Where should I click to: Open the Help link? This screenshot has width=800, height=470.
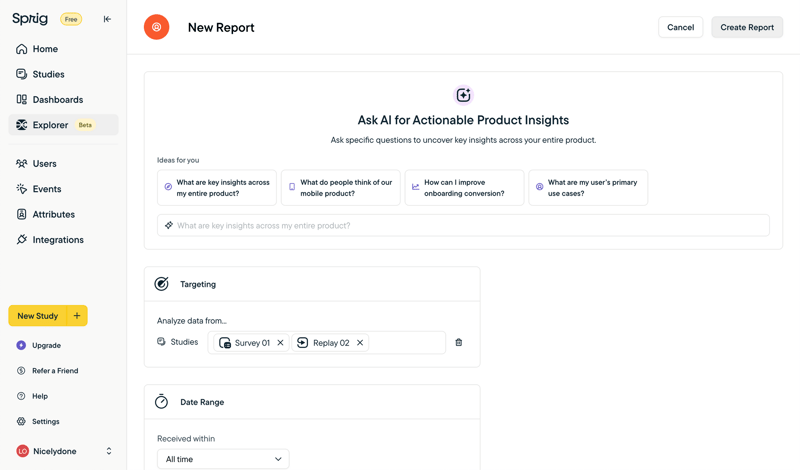coord(40,397)
